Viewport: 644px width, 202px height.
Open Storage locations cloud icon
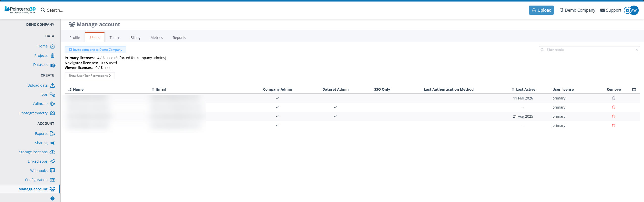point(52,152)
